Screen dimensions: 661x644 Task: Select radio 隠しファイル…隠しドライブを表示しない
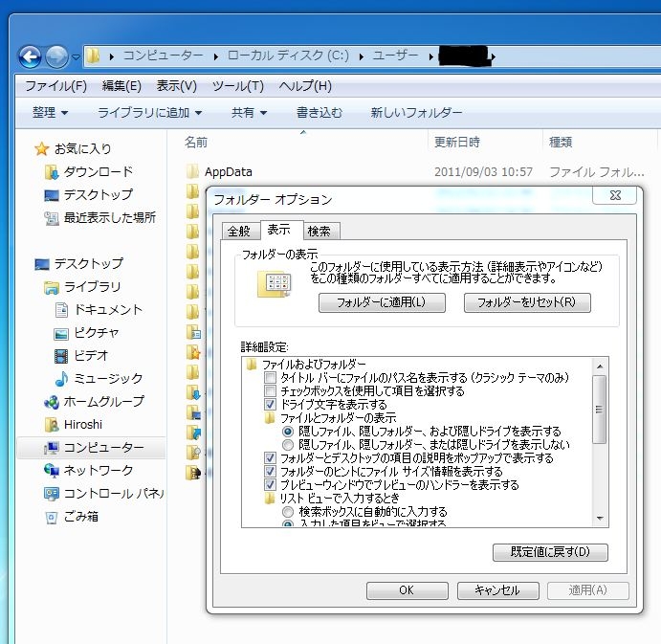pyautogui.click(x=288, y=445)
